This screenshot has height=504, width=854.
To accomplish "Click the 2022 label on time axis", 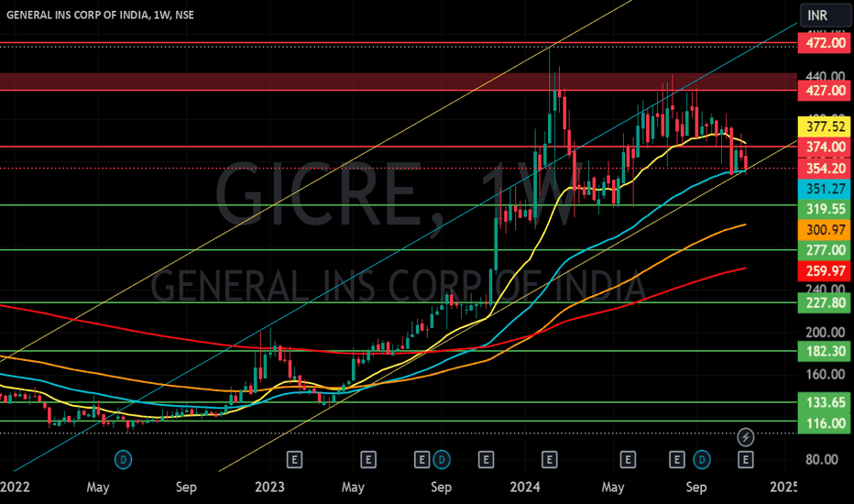I will 15,487.
